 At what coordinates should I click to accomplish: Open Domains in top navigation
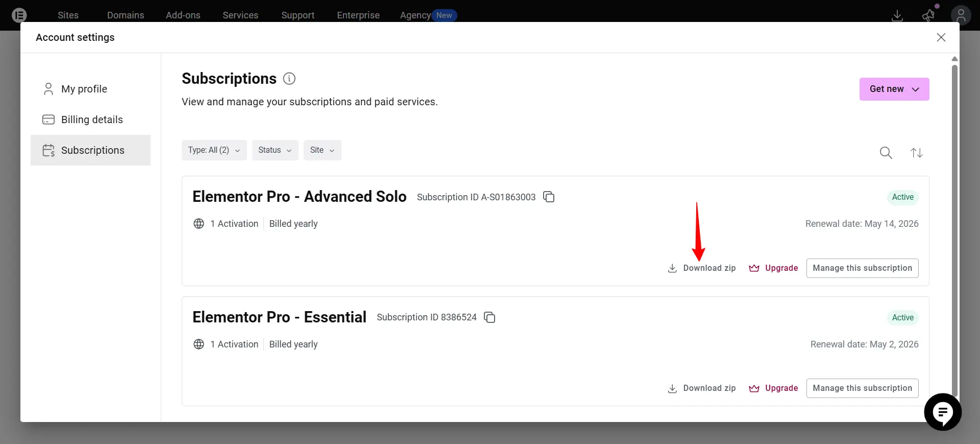point(126,15)
